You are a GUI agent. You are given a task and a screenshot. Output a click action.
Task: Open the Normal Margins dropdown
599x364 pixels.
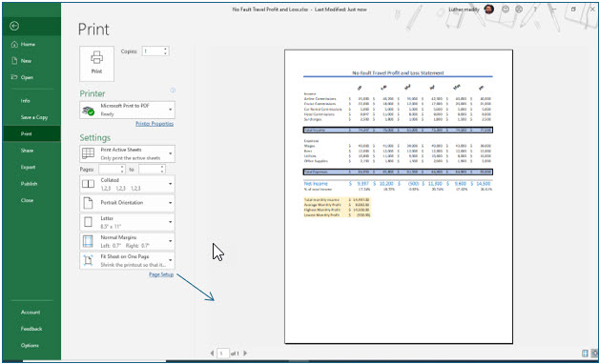[x=127, y=241]
